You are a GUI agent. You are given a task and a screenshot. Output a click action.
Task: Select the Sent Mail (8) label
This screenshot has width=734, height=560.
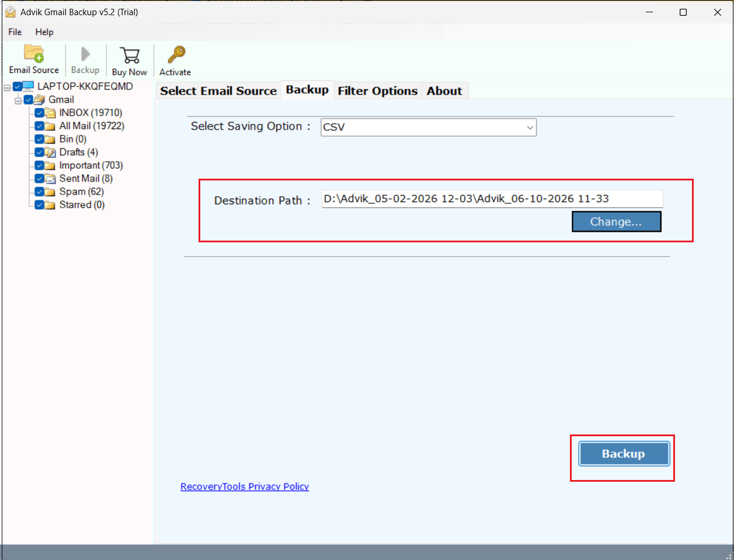point(86,179)
